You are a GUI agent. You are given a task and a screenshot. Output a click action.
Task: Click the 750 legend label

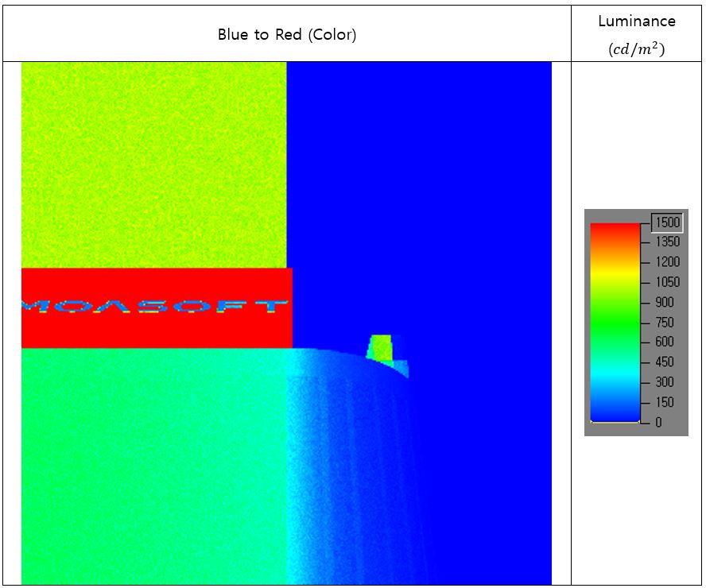click(x=665, y=322)
